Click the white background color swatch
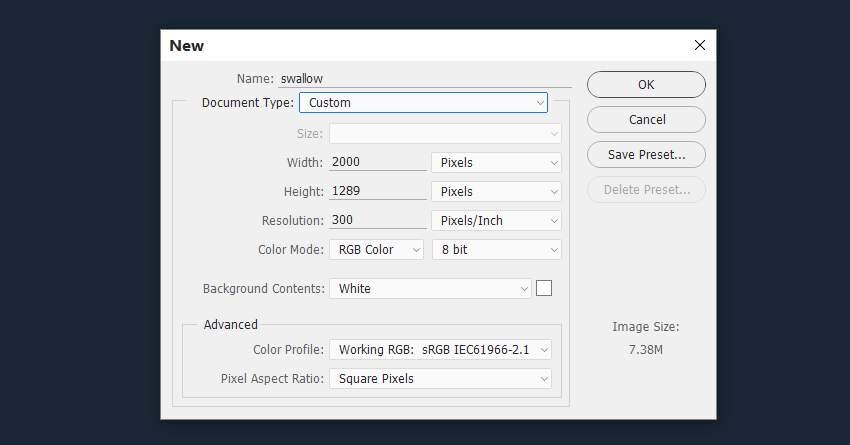 point(544,288)
